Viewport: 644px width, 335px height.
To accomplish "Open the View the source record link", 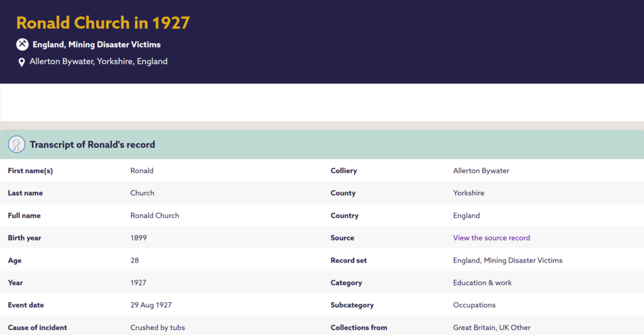I will coord(491,238).
